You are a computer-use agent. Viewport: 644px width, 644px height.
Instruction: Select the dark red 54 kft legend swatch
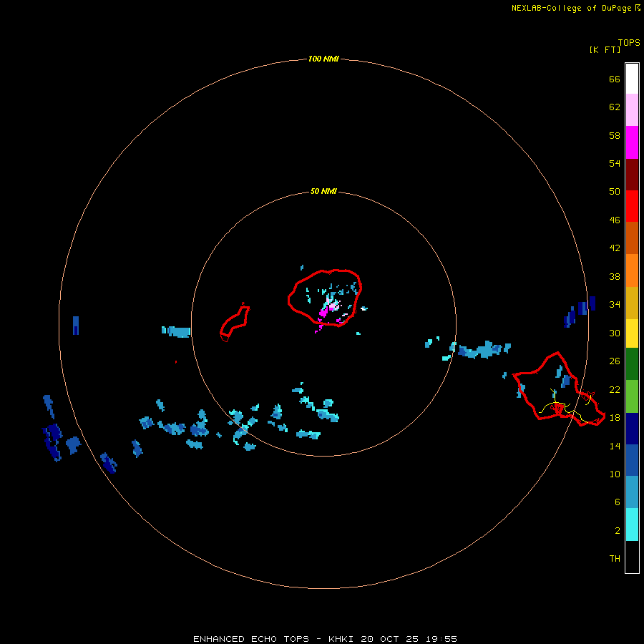point(632,175)
